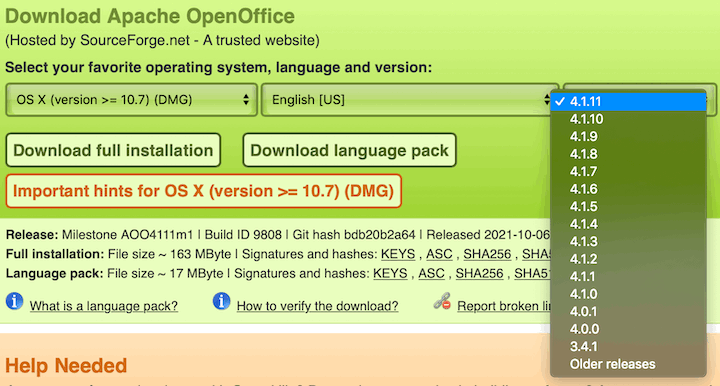The height and width of the screenshot is (386, 720).
Task: Open the full installation ASC link
Action: (x=439, y=254)
